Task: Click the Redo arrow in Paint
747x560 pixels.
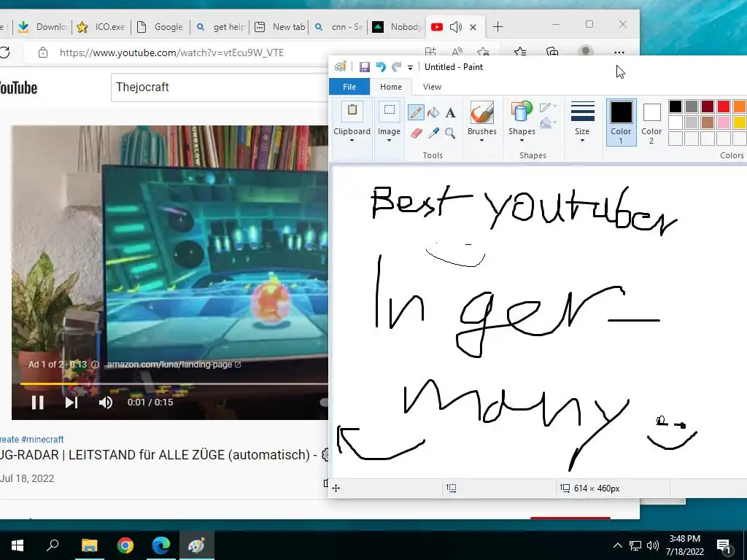Action: pos(396,67)
